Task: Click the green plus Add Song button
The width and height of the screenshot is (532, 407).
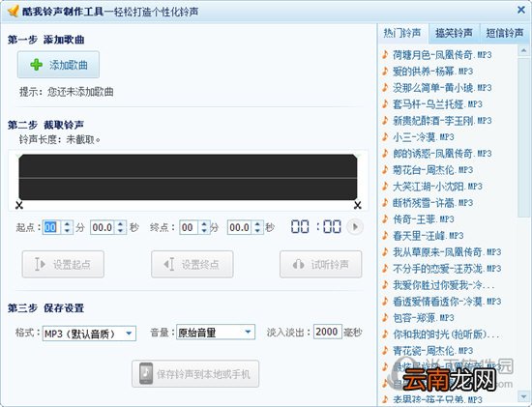Action: [x=58, y=65]
